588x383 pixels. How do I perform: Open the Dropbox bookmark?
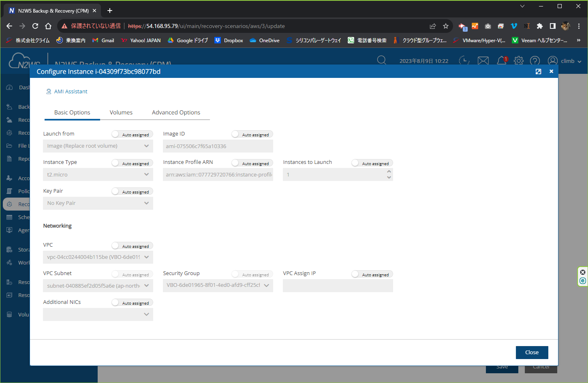229,40
